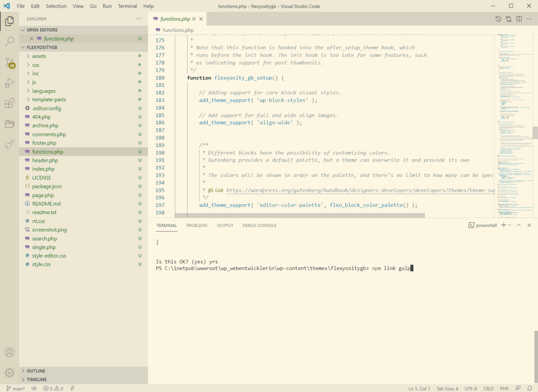Click Open Changes icon in editor toolbar
Screen dimensions: 538x392
click(x=509, y=19)
